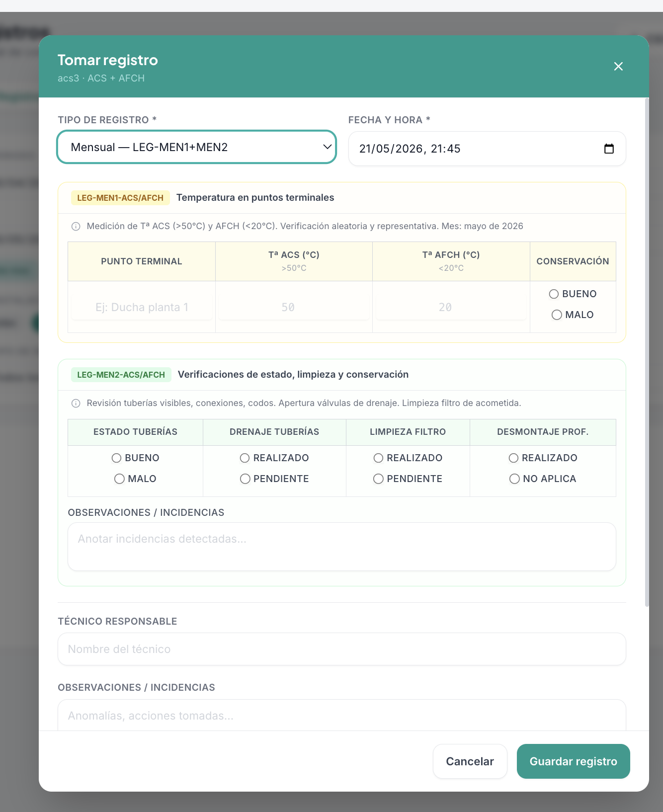This screenshot has width=663, height=812.
Task: Close the Tomar registro dialog
Action: click(x=618, y=67)
